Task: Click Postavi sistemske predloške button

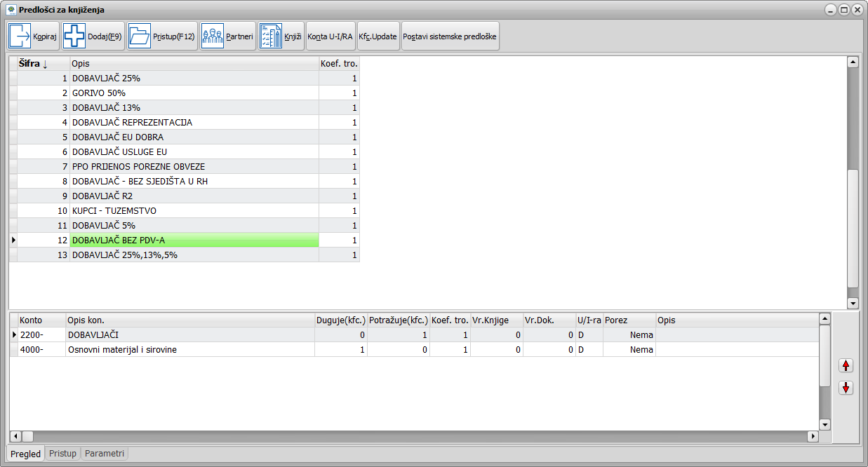Action: tap(450, 36)
